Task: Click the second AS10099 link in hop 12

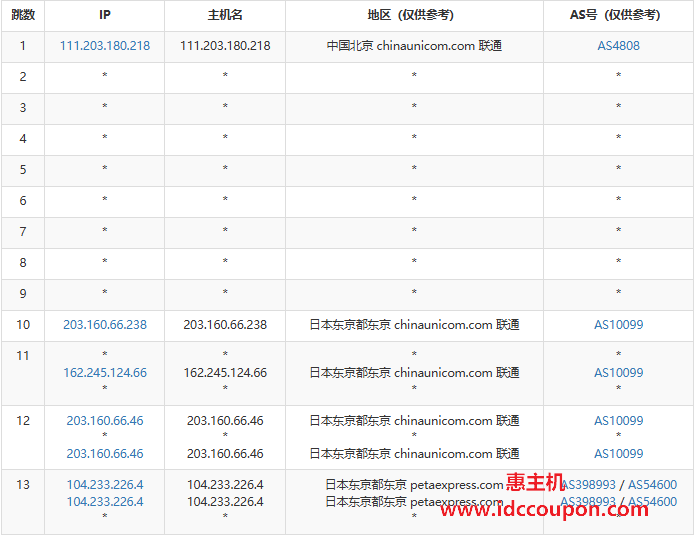Action: pos(618,453)
